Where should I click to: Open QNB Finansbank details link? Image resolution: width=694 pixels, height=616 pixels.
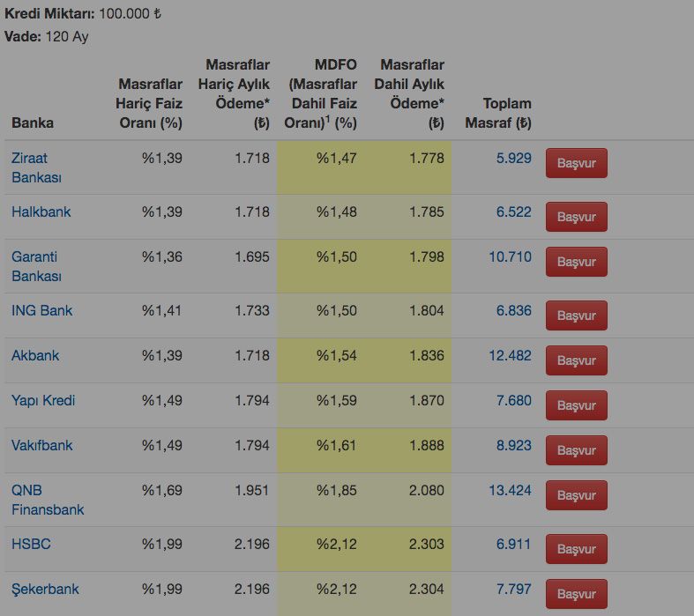click(x=48, y=500)
